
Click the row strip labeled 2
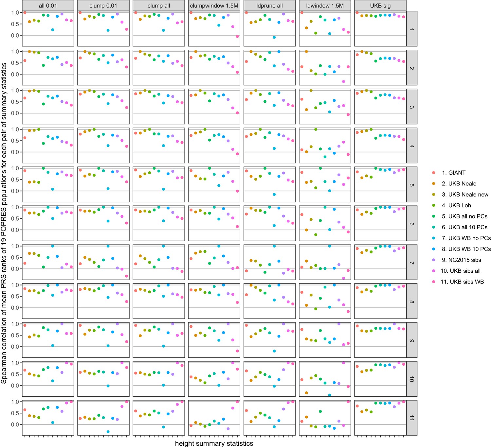pos(412,68)
